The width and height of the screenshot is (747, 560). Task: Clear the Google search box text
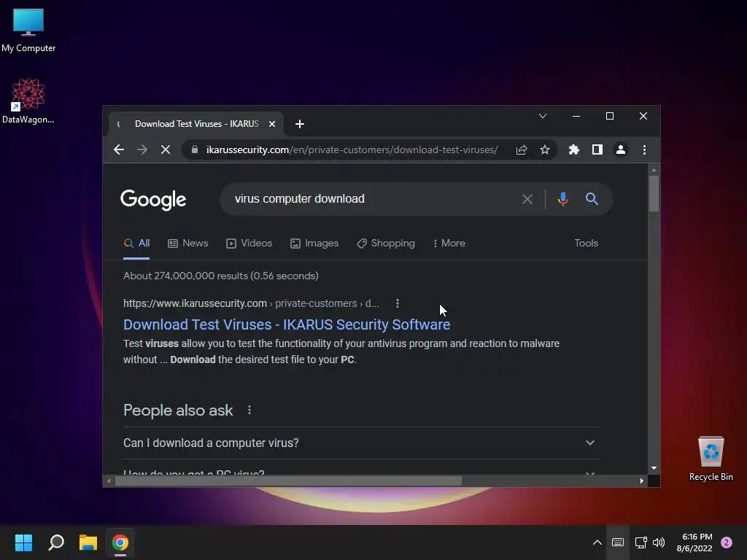pos(527,199)
